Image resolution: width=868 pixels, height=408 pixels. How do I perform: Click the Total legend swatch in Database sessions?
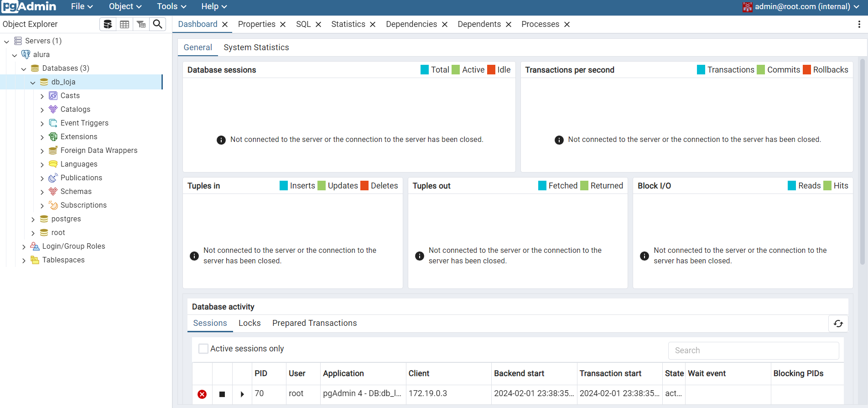(425, 70)
